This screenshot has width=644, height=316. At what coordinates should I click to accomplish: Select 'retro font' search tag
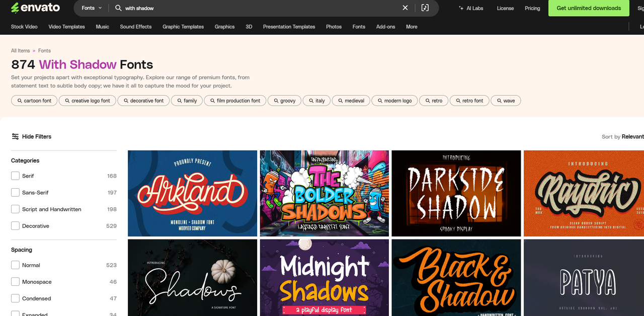(x=469, y=101)
